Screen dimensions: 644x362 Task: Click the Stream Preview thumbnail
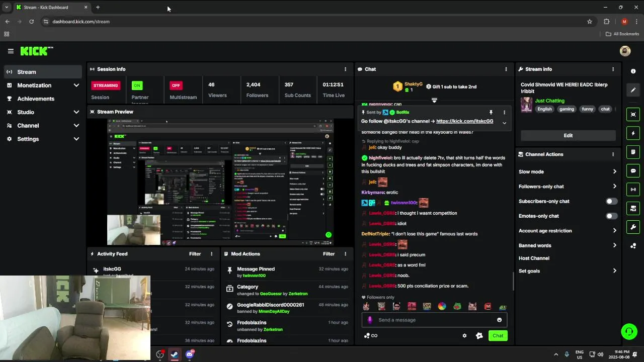(220, 182)
